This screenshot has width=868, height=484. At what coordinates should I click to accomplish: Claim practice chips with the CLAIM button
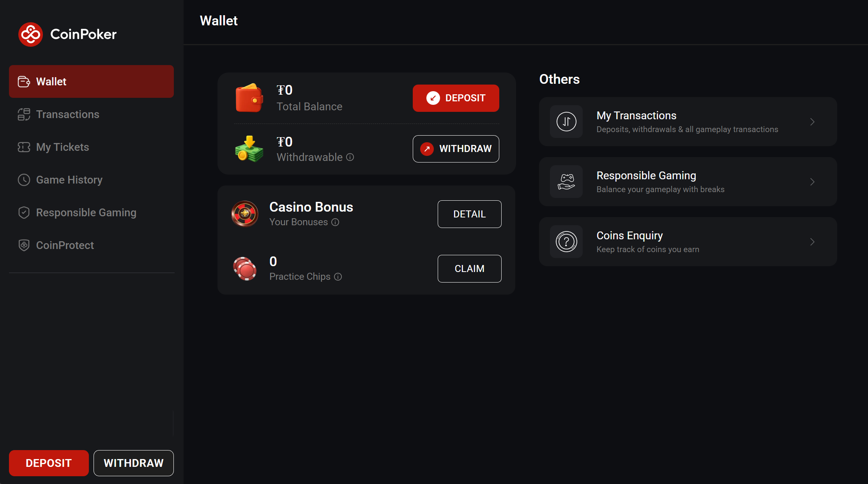point(469,268)
